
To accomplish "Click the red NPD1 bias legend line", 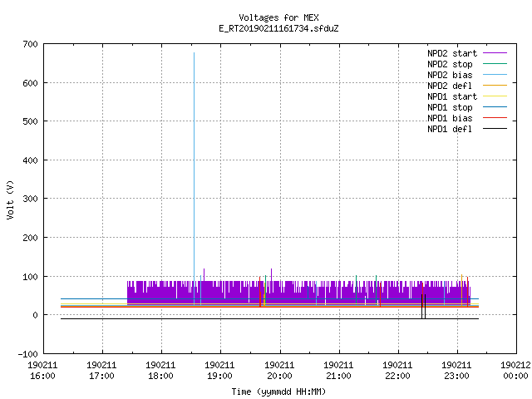I will pos(495,118).
